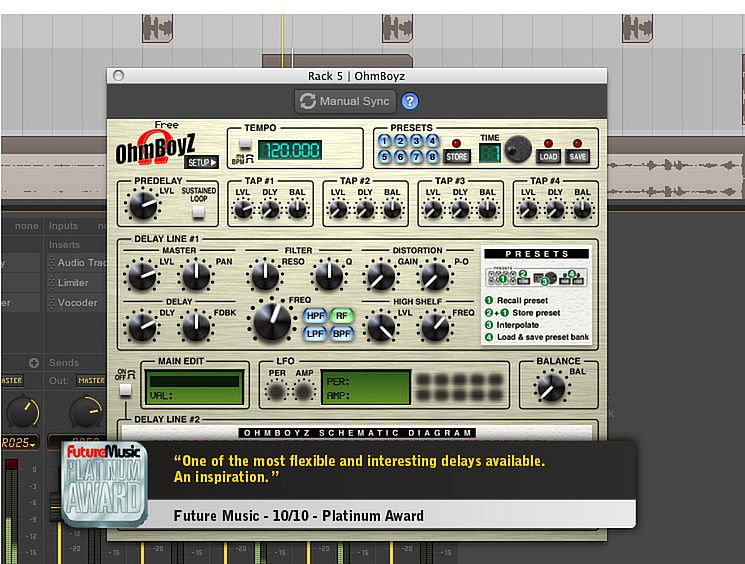This screenshot has width=745, height=564.
Task: Click the SAVE preset bank button
Action: click(x=578, y=157)
